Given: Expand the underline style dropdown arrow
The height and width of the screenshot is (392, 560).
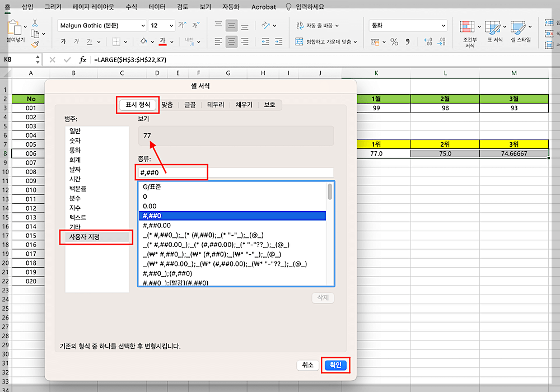Looking at the screenshot, I should point(99,42).
